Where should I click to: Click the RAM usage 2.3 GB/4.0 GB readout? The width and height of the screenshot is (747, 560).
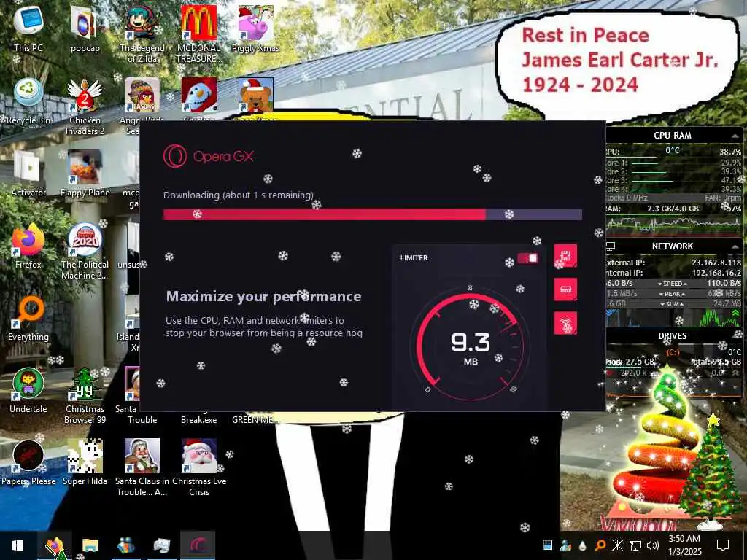673,209
